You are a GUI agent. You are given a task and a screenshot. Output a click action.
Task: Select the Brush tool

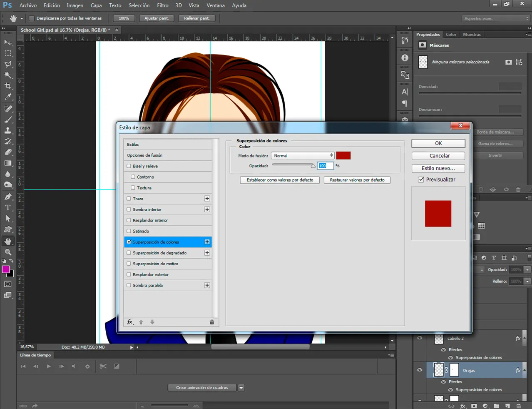(8, 120)
